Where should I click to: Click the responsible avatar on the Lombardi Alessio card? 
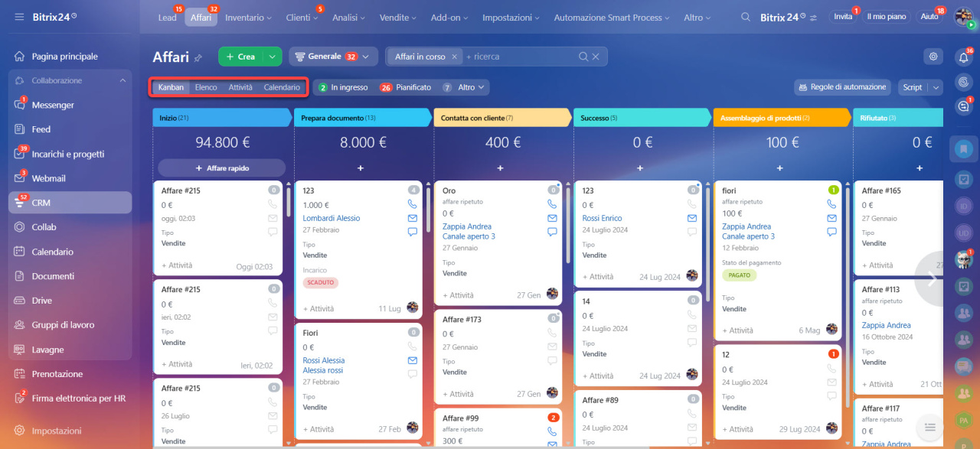click(x=413, y=307)
